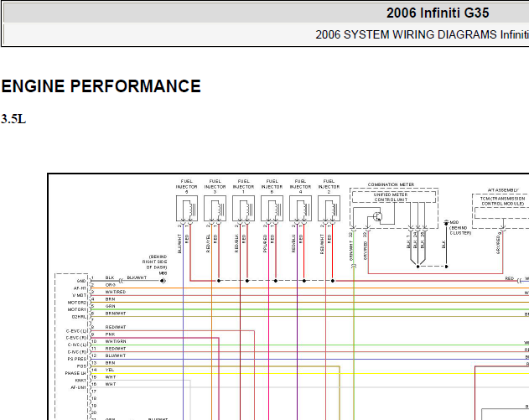529x420 pixels.
Task: Click the "C-EVC (R)" pin label
Action: pyautogui.click(x=76, y=338)
